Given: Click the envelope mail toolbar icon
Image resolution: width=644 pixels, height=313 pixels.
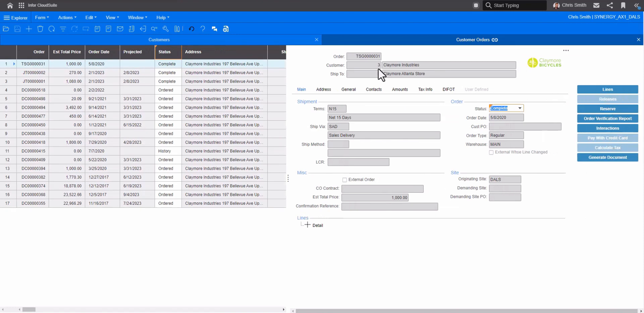Looking at the screenshot, I should pyautogui.click(x=120, y=29).
